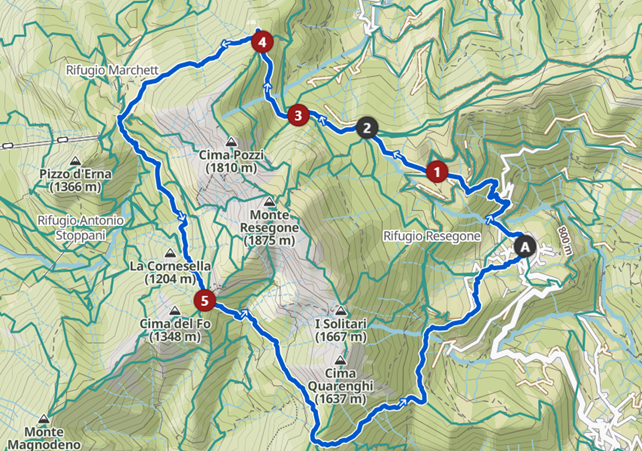Select dark waypoint marker 2
642x451 pixels.
pyautogui.click(x=367, y=128)
